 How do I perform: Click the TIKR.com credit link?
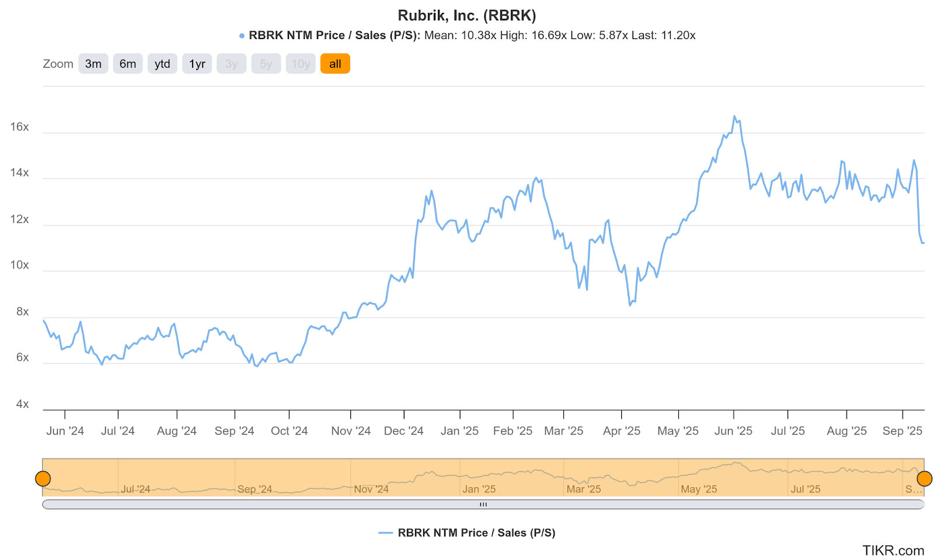(893, 551)
